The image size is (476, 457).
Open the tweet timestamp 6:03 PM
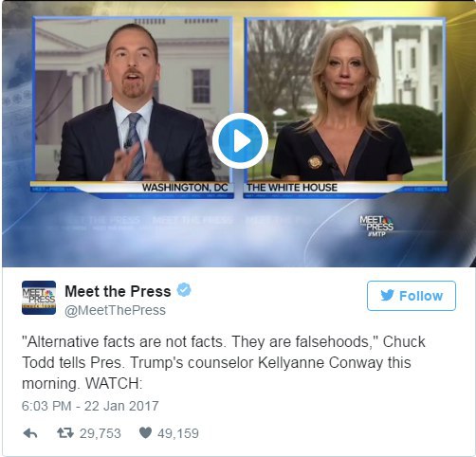tap(46, 406)
